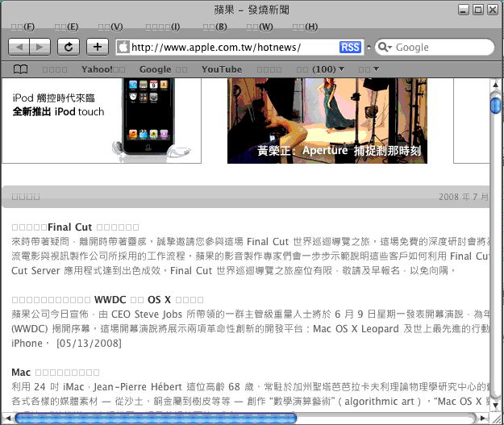504x425 pixels.
Task: Open the RSS feed badge
Action: pos(350,48)
